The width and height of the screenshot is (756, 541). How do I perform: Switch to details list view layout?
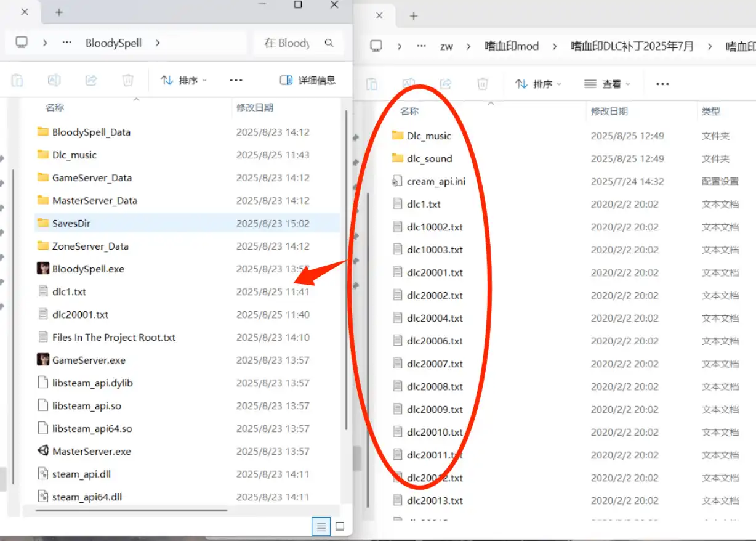[x=320, y=527]
